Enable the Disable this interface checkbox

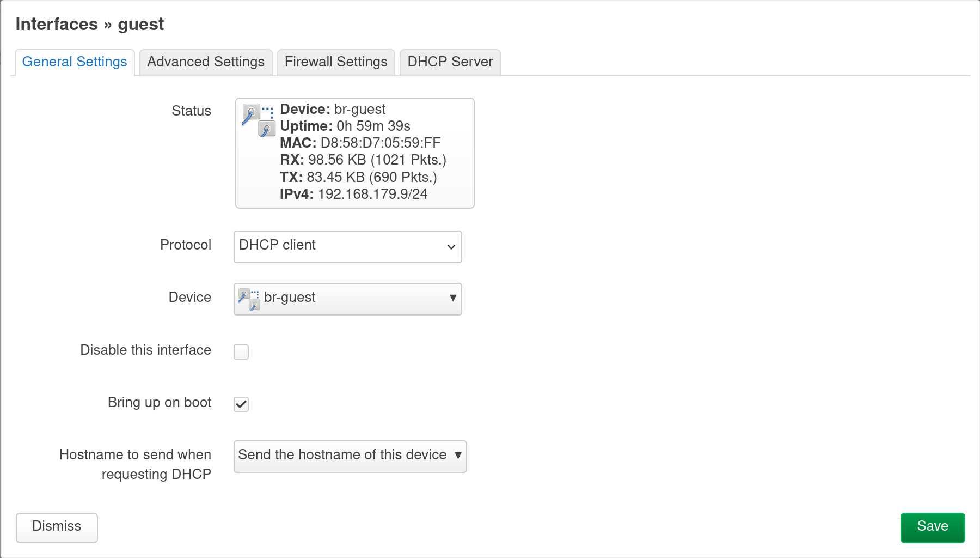pos(241,352)
